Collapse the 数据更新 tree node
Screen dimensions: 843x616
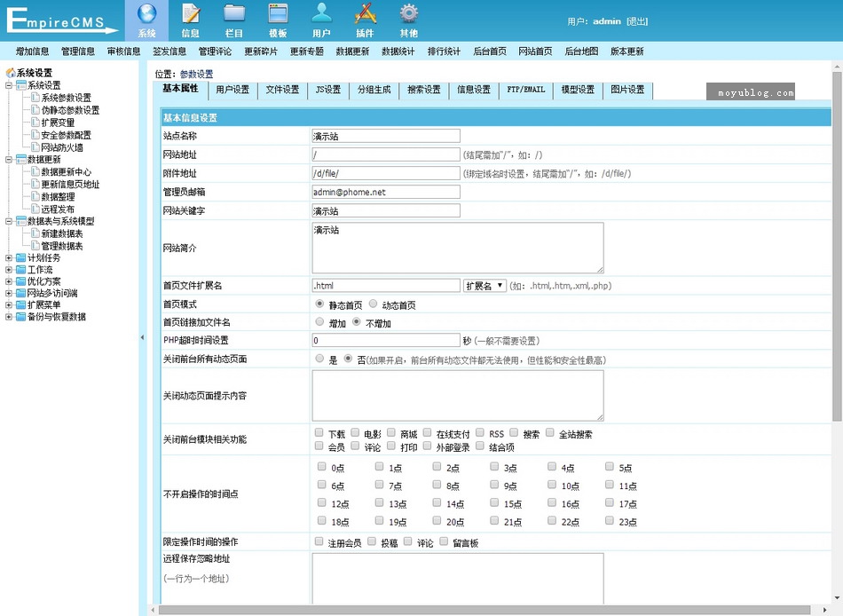pos(9,159)
